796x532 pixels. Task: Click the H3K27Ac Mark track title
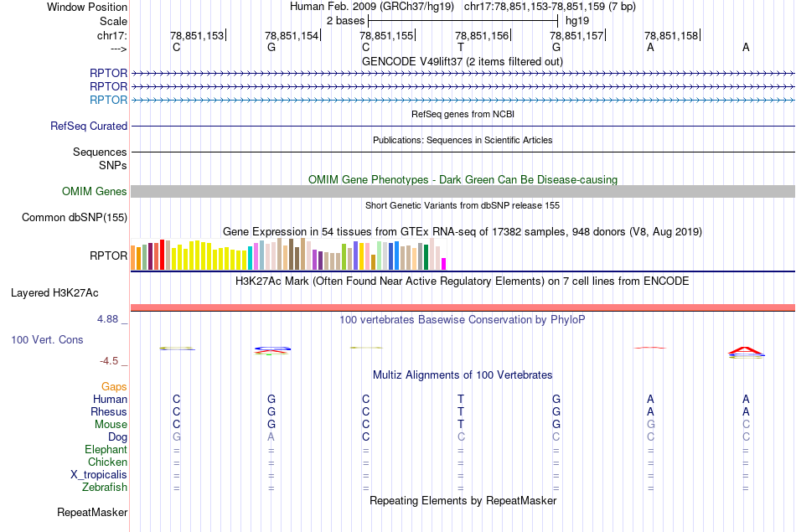pyautogui.click(x=463, y=281)
